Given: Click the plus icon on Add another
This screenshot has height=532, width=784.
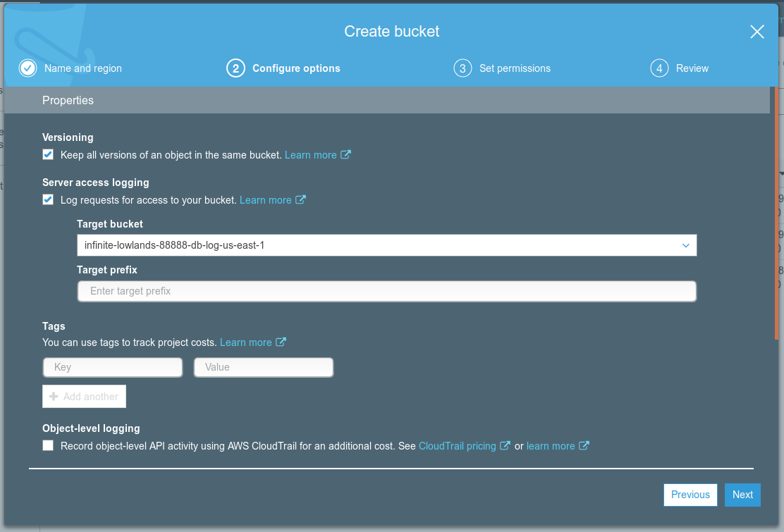Looking at the screenshot, I should [54, 396].
